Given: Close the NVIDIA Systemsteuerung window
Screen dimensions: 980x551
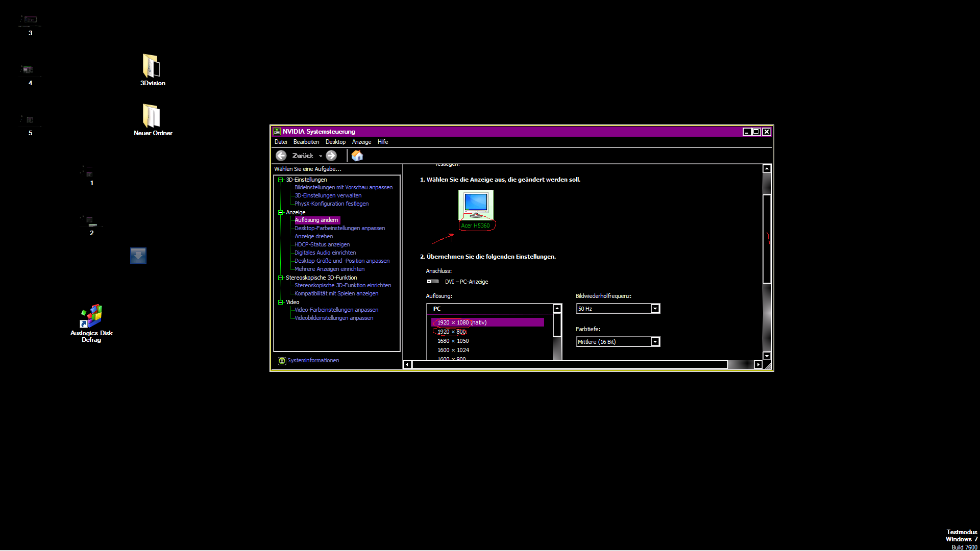Looking at the screenshot, I should click(767, 132).
